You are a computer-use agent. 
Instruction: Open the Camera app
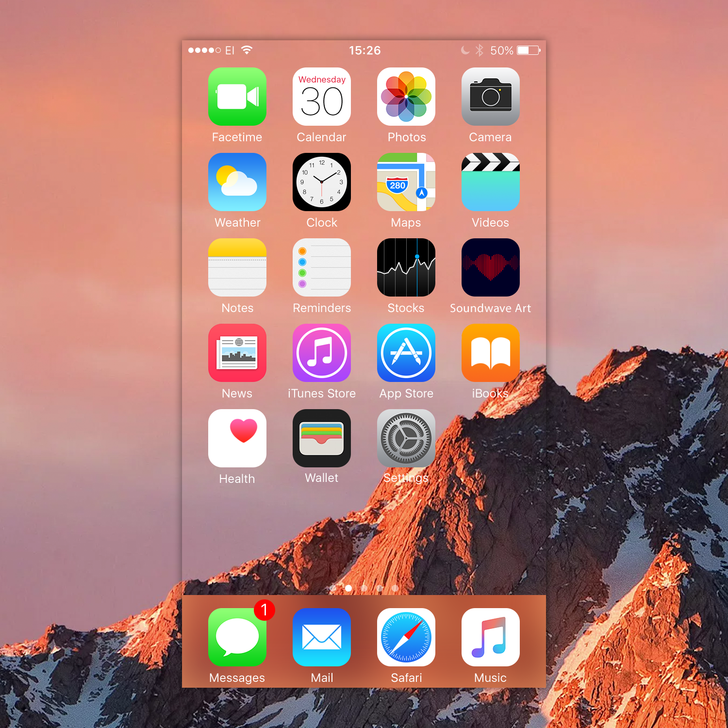tap(491, 97)
